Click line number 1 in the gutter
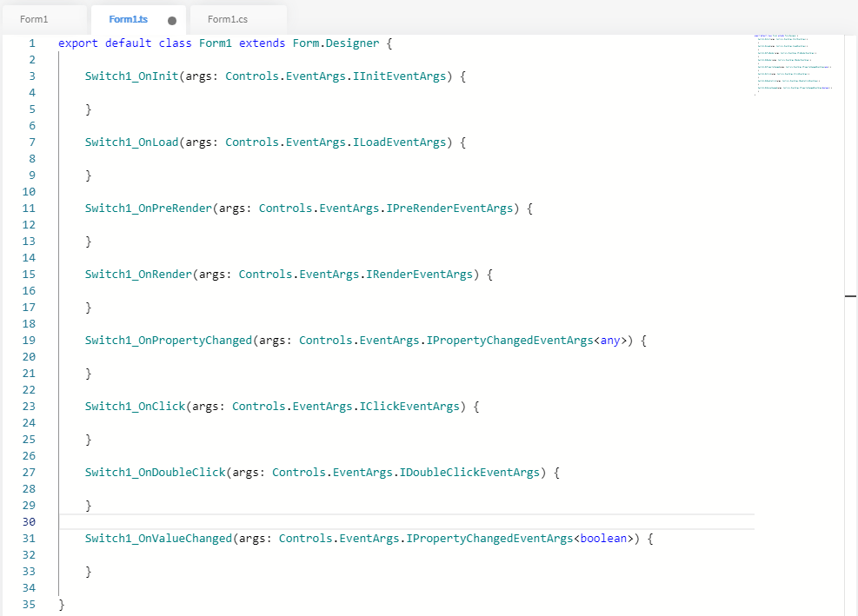The image size is (858, 616). pyautogui.click(x=32, y=43)
